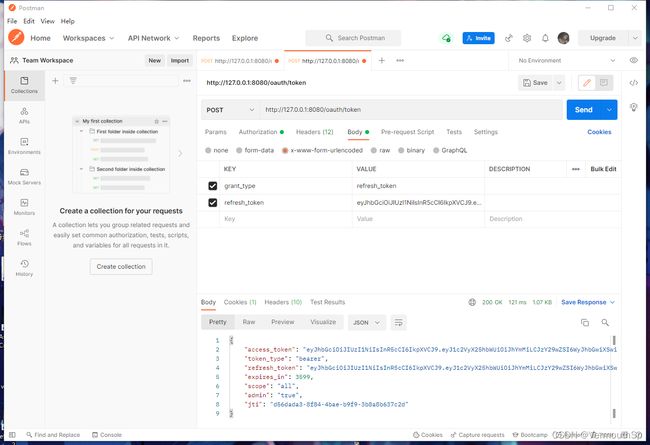This screenshot has height=445, width=650.
Task: Add a new request tab with plus
Action: coord(381,60)
